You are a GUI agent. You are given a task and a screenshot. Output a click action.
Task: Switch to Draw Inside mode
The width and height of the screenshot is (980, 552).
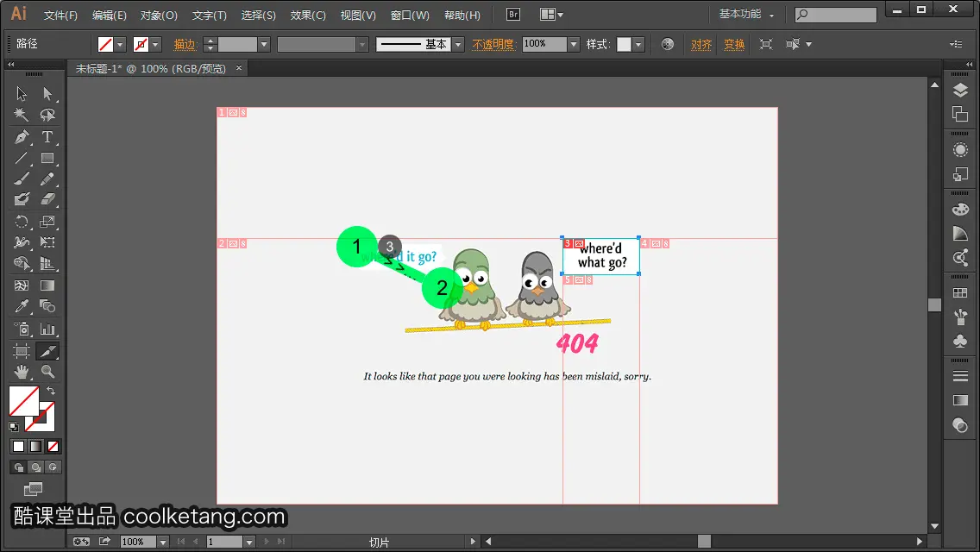pyautogui.click(x=53, y=467)
